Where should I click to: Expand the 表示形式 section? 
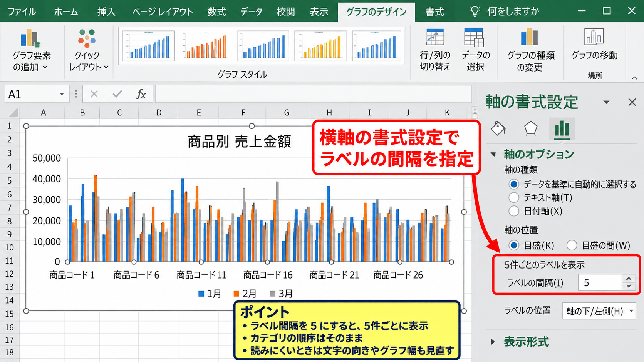(x=493, y=342)
